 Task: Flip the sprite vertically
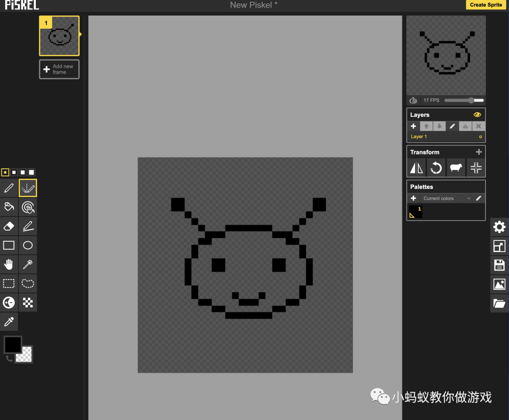(417, 168)
